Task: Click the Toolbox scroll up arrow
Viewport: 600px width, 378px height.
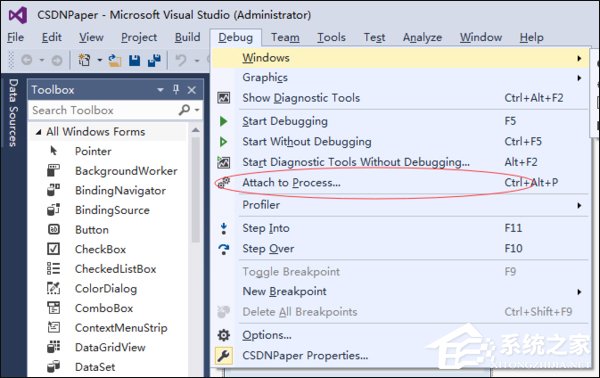Action: pos(196,130)
